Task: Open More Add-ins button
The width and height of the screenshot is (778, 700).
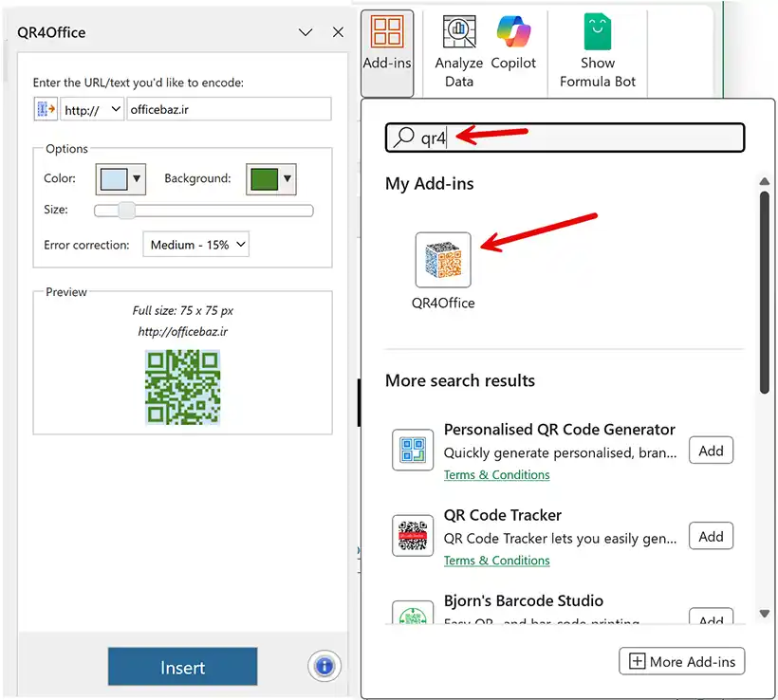Action: tap(682, 661)
